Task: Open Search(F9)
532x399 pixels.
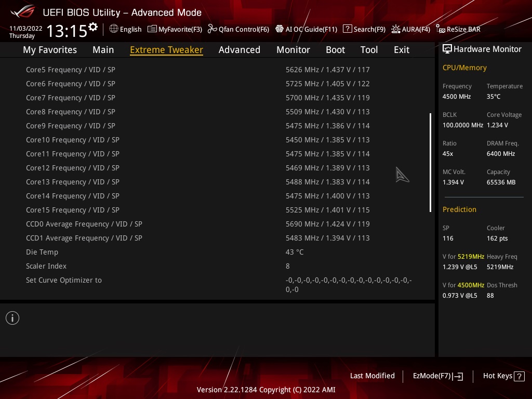Action: click(x=369, y=29)
